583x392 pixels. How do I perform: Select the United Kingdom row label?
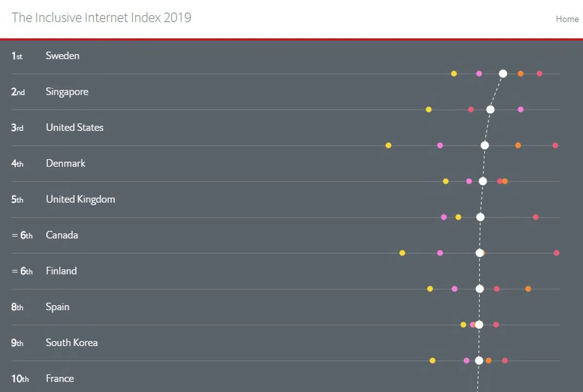[80, 200]
